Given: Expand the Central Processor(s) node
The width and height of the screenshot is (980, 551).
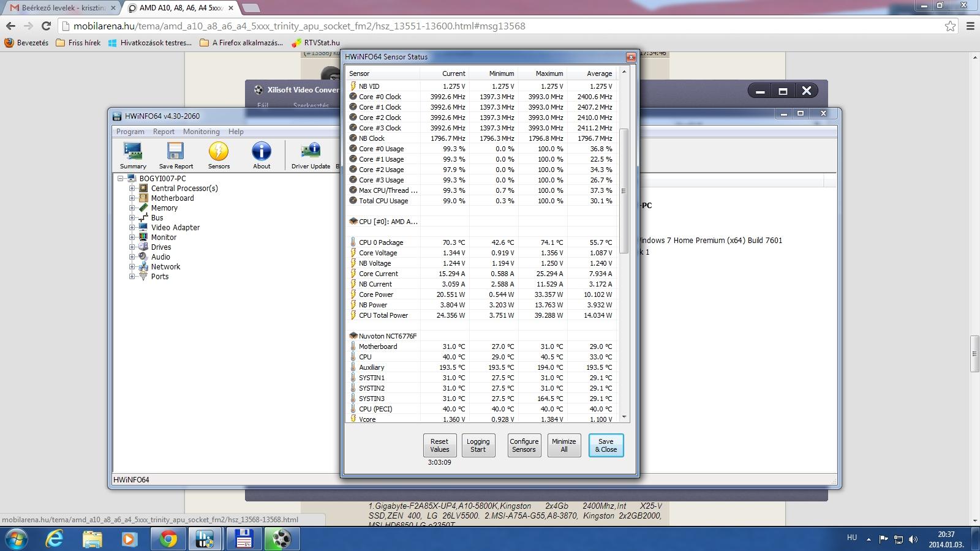Looking at the screenshot, I should 132,189.
